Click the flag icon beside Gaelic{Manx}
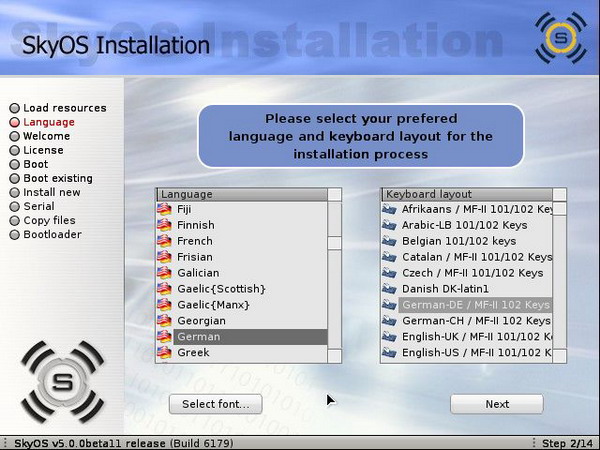 click(x=164, y=305)
